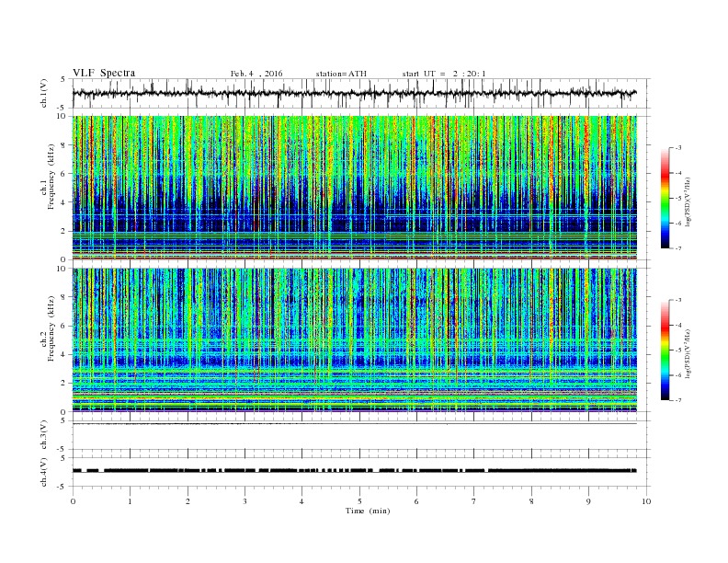Click the "-3" label on upper color bar

677,148
